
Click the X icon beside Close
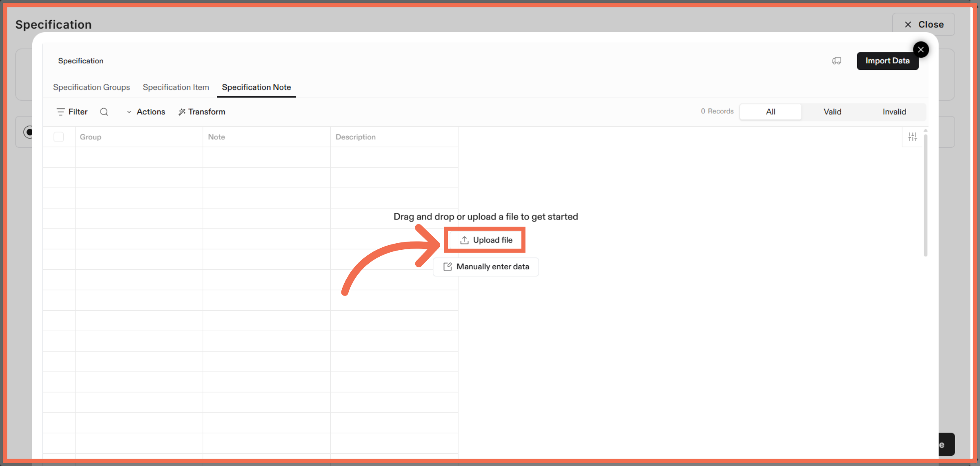[908, 24]
